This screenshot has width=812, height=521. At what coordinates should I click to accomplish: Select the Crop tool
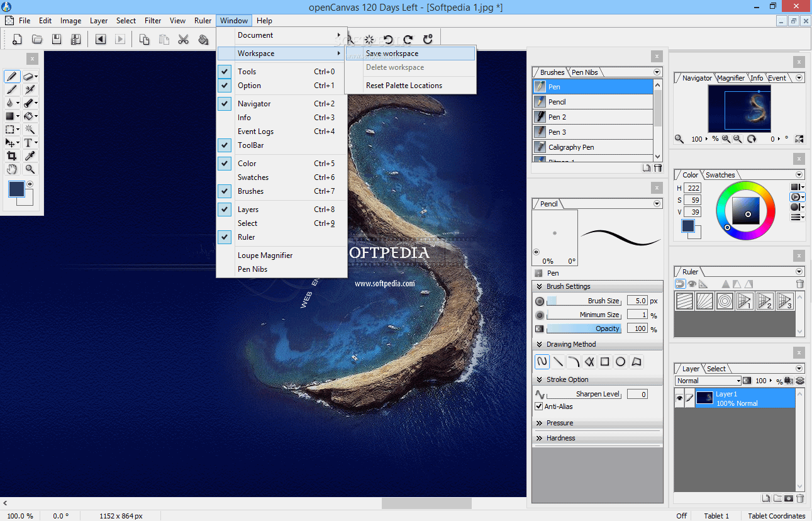pyautogui.click(x=11, y=156)
